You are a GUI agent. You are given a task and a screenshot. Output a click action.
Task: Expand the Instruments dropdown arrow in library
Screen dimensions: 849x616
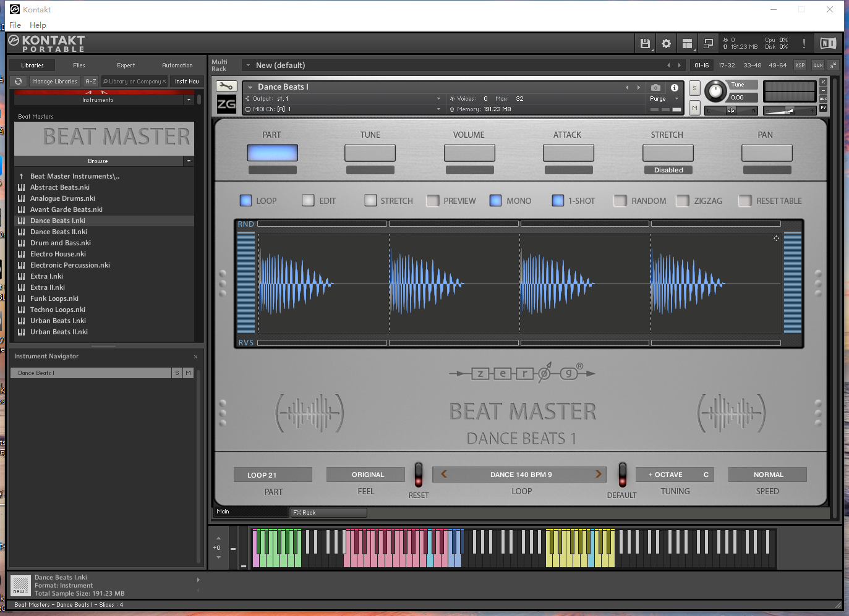[189, 99]
